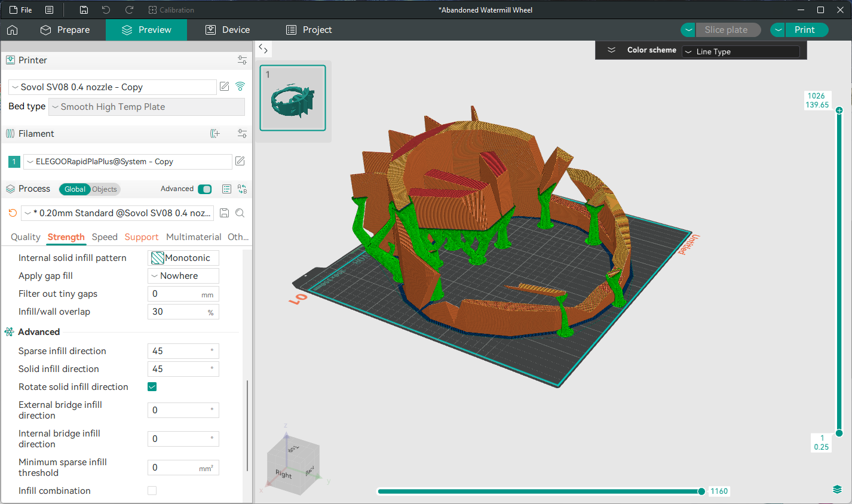Viewport: 852px width, 504px height.
Task: Switch to the Device tab
Action: click(228, 30)
